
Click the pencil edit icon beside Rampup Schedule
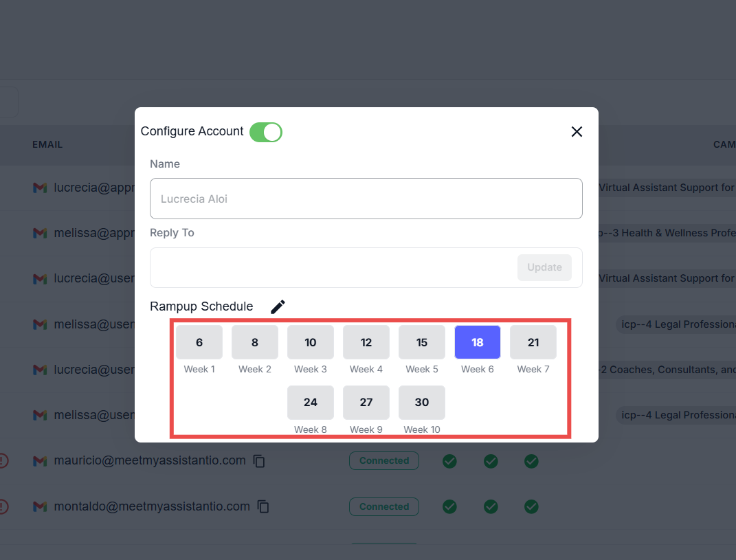click(x=278, y=306)
